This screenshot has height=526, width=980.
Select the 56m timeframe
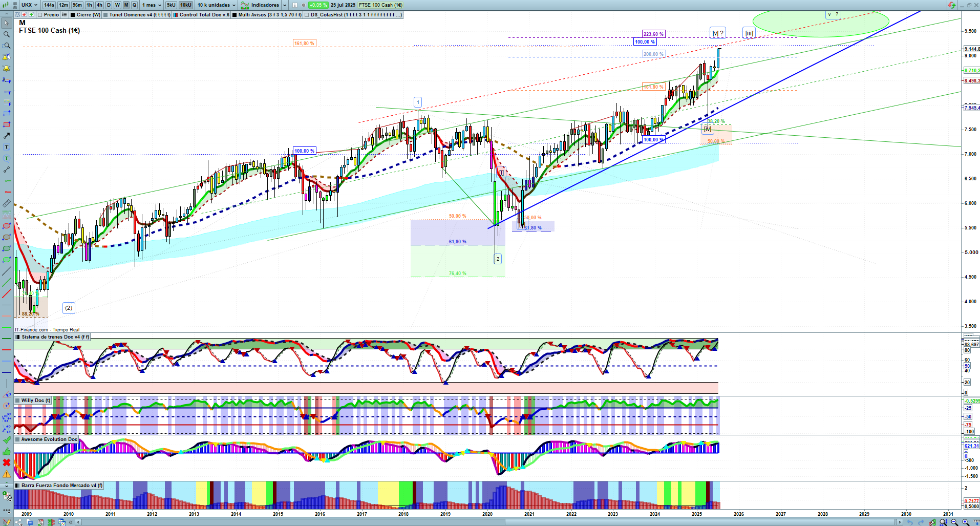coord(77,5)
